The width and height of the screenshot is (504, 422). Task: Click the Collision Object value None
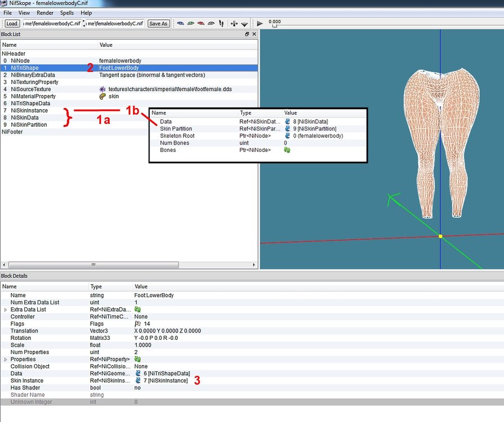[141, 366]
